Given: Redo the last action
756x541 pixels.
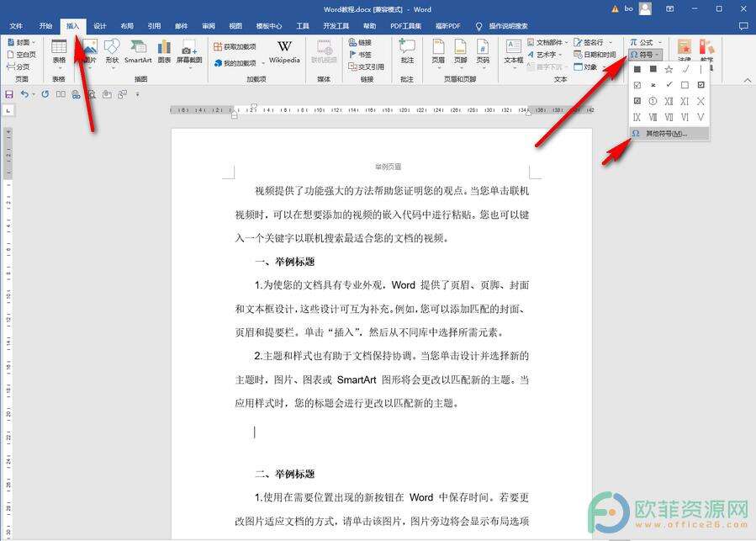Looking at the screenshot, I should click(45, 94).
